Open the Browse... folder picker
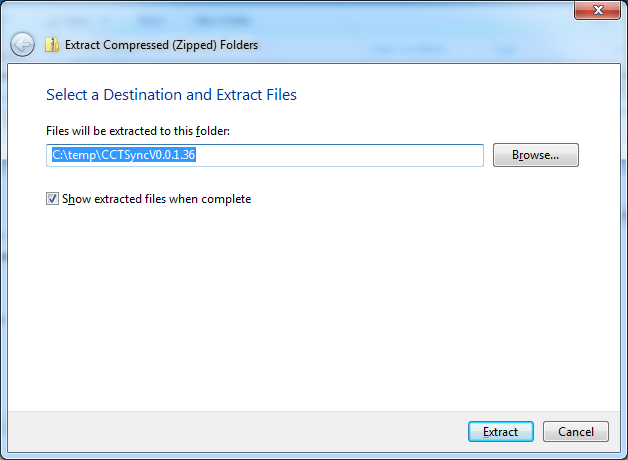 pos(535,155)
